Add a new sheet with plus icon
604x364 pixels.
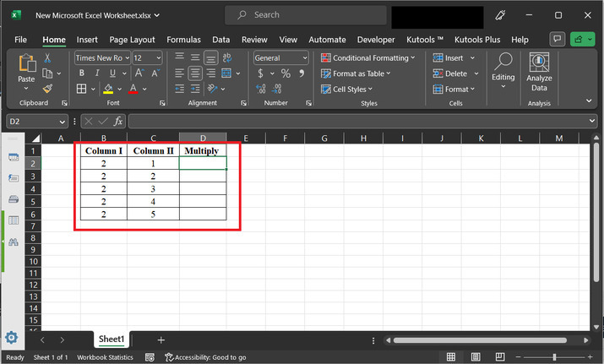(x=161, y=340)
